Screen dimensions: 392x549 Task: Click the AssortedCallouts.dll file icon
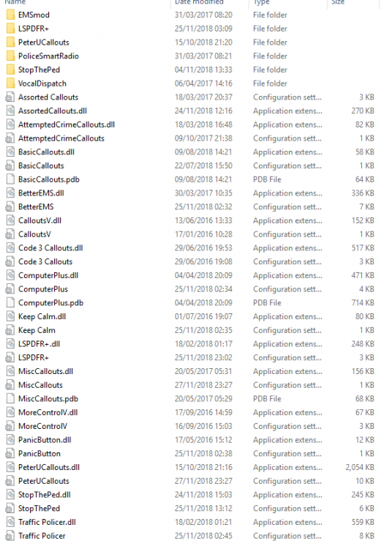click(x=10, y=111)
